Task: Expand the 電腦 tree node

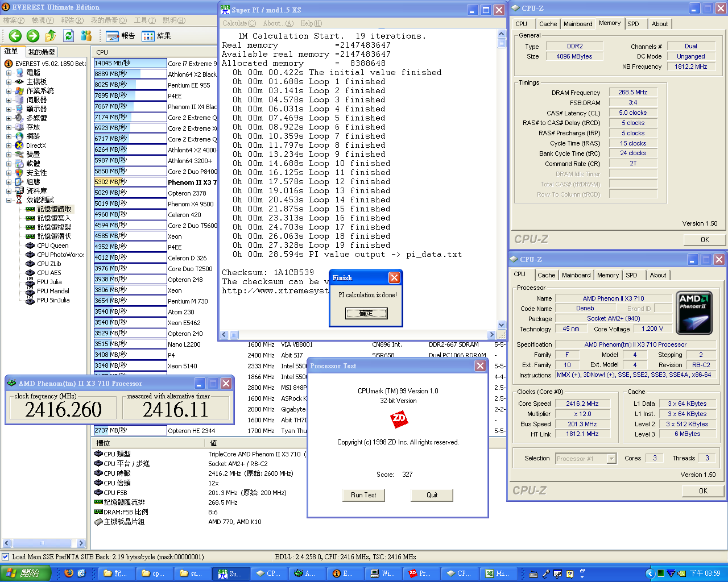Action: pos(9,73)
